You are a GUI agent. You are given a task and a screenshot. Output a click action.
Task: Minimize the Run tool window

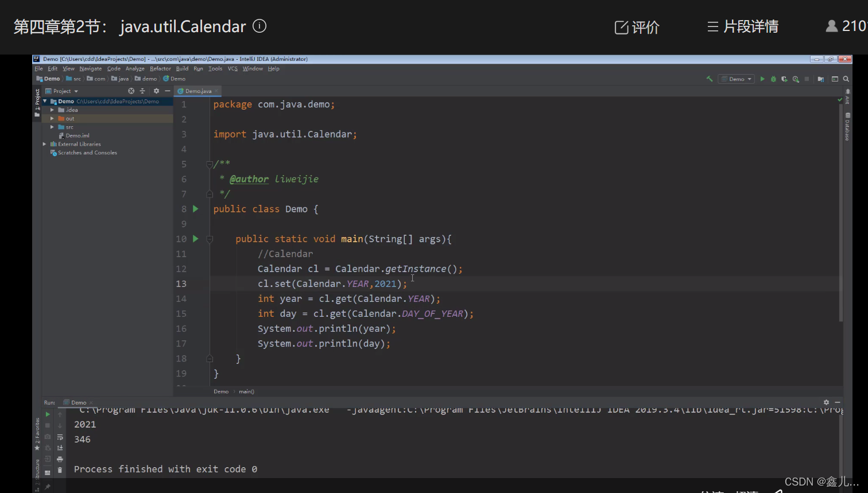[838, 402]
